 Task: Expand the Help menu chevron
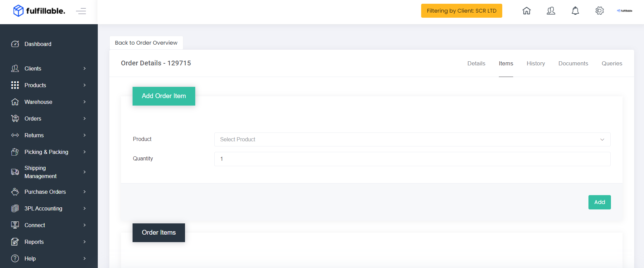85,258
